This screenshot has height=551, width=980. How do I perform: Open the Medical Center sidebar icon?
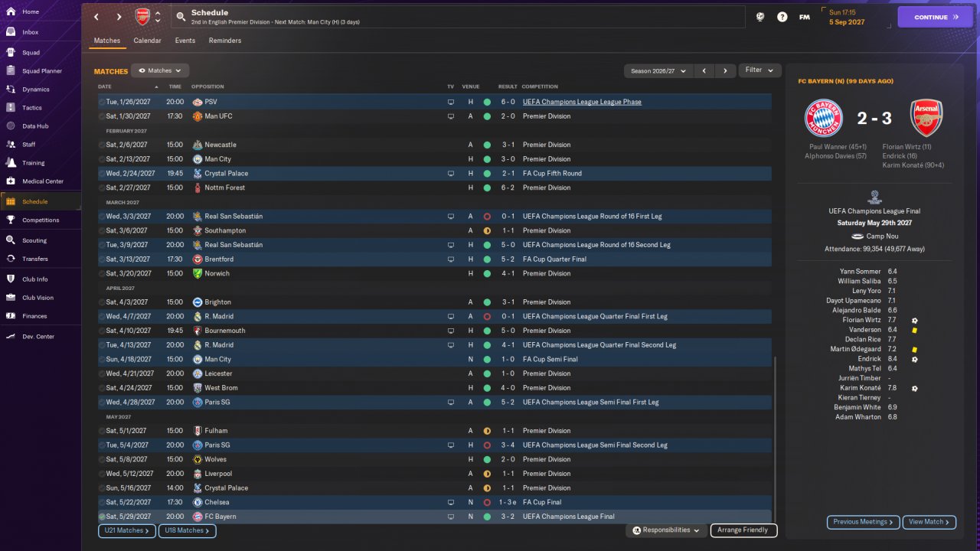[11, 181]
